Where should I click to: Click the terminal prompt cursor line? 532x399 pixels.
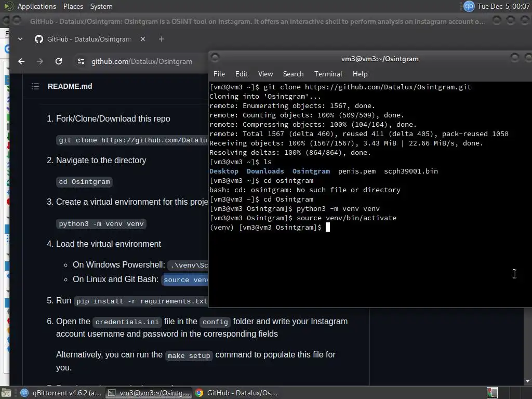tap(270, 228)
